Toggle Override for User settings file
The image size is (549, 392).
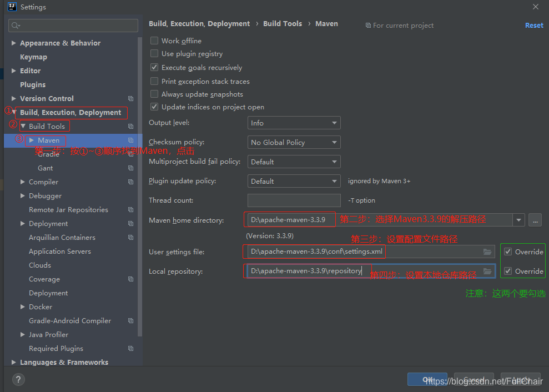[x=508, y=252]
